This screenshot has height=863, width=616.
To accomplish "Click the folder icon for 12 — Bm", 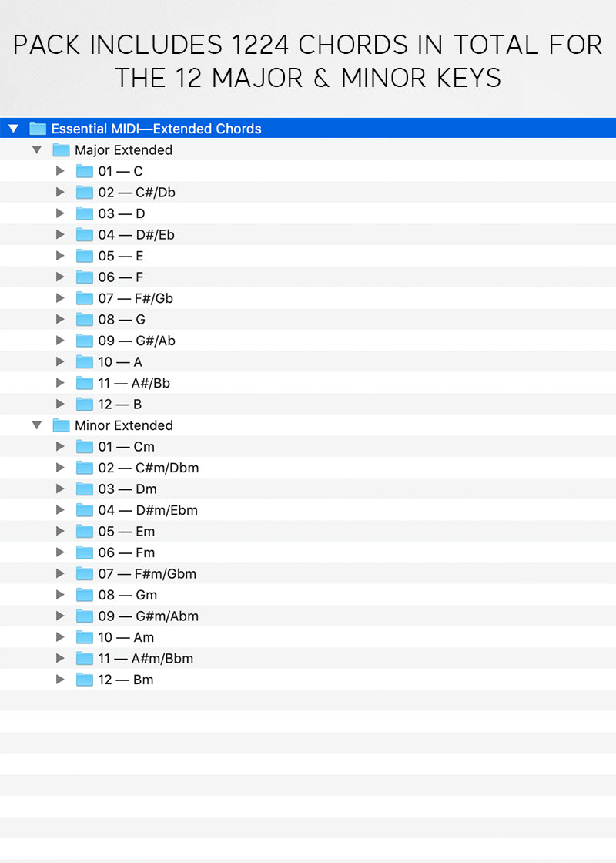I will pyautogui.click(x=84, y=680).
